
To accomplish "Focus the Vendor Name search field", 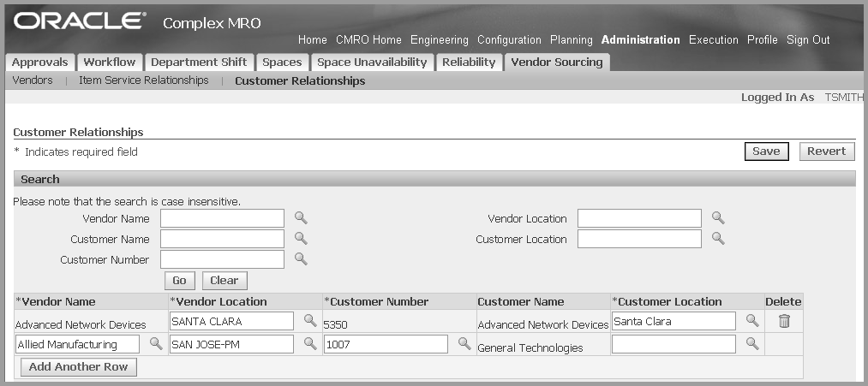I will [x=222, y=218].
